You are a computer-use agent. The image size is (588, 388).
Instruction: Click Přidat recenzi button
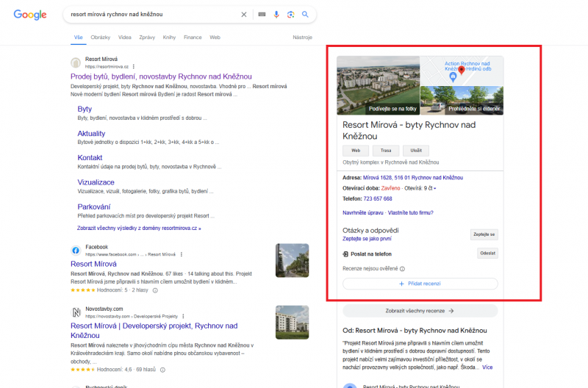[420, 284]
